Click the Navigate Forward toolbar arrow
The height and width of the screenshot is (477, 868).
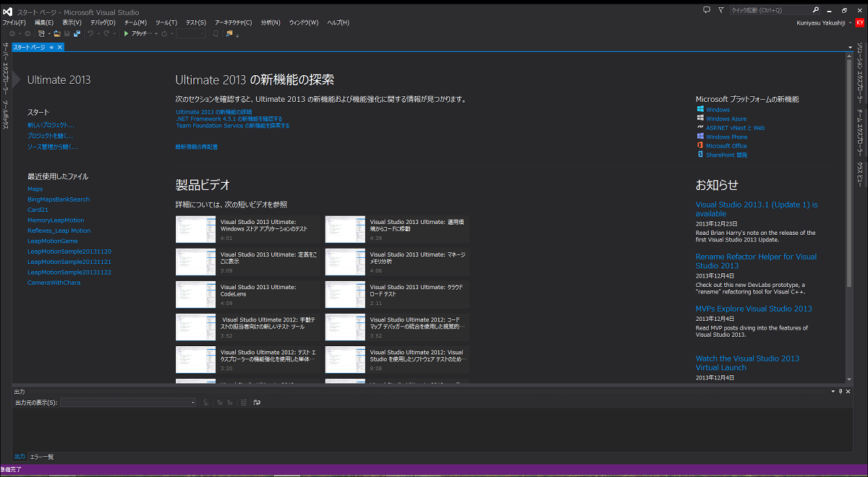coord(27,34)
